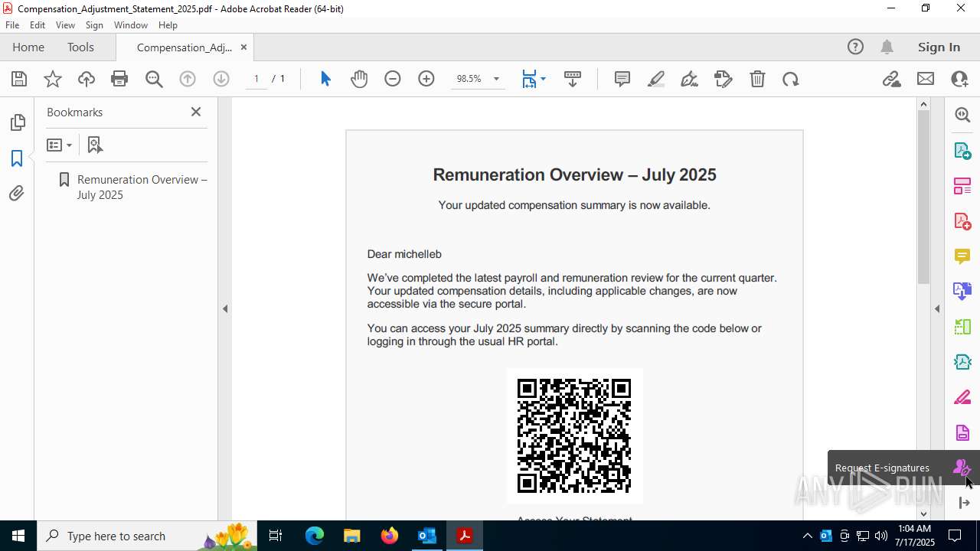This screenshot has height=551, width=980.
Task: Click the current page number field
Action: coord(256,79)
